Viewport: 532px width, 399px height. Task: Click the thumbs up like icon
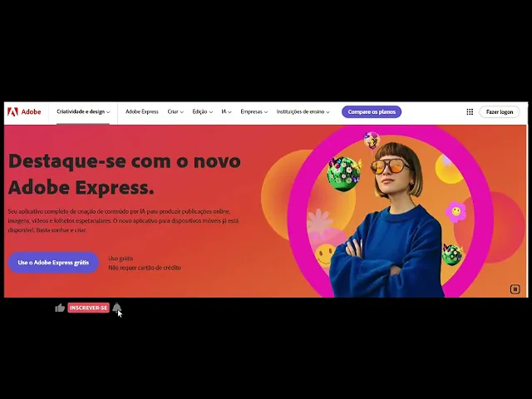(60, 308)
